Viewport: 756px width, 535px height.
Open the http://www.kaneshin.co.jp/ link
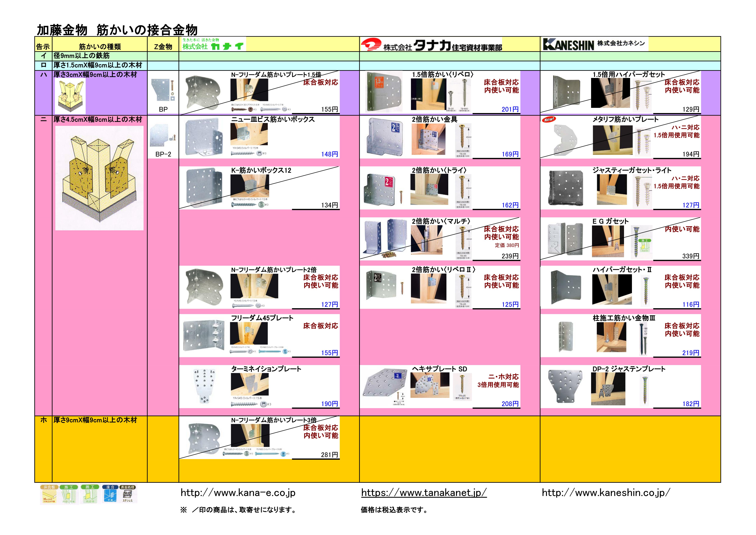(x=606, y=493)
